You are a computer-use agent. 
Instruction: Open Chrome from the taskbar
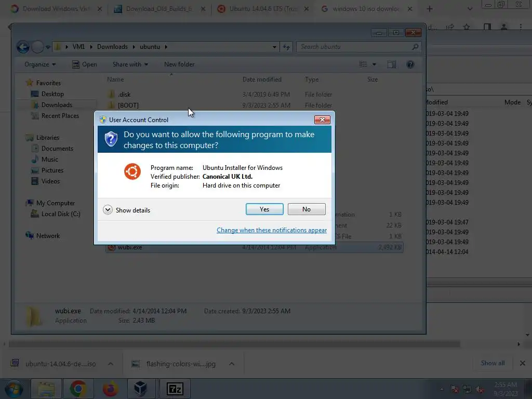pyautogui.click(x=78, y=389)
